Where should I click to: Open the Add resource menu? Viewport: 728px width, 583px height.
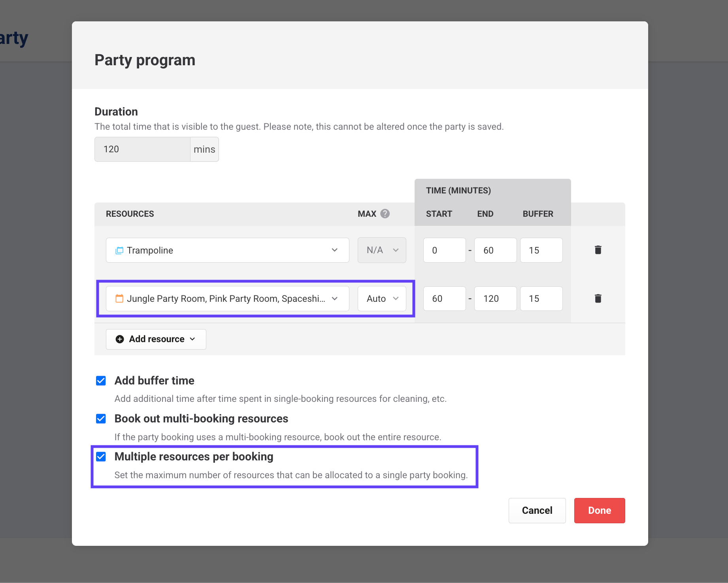pos(156,339)
